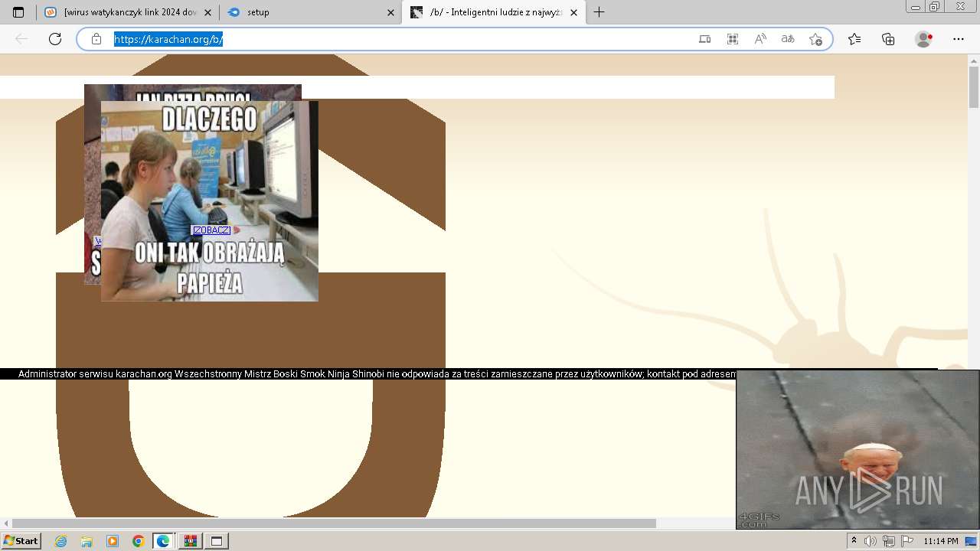
Task: Click the ZOBACZ link on the meme
Action: pyautogui.click(x=211, y=230)
